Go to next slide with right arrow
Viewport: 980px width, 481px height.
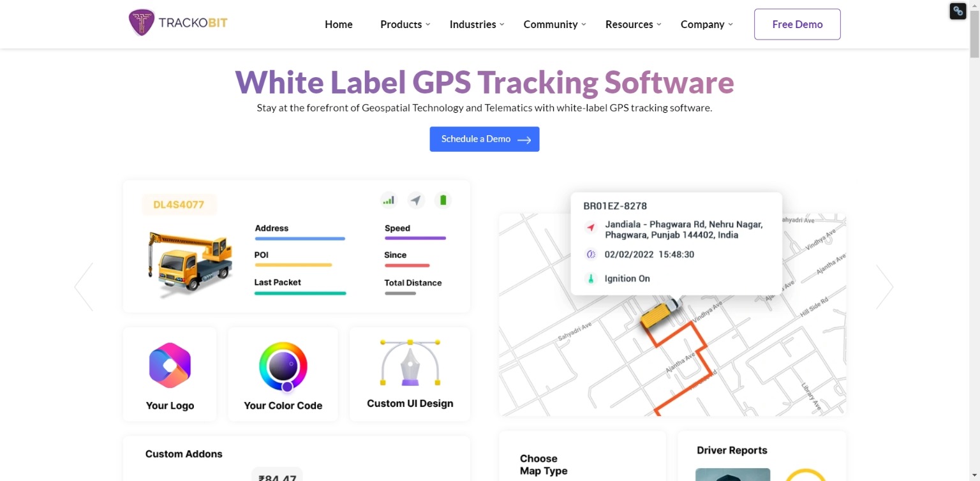click(884, 287)
